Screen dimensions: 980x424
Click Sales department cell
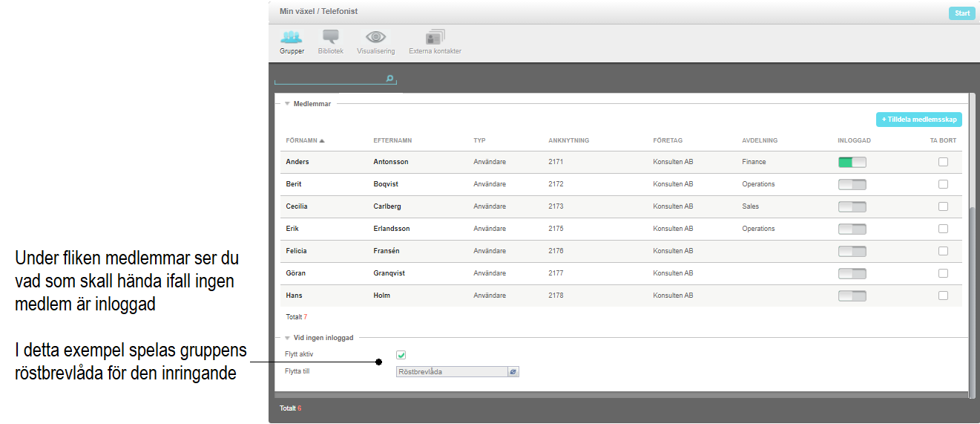pyautogui.click(x=750, y=206)
